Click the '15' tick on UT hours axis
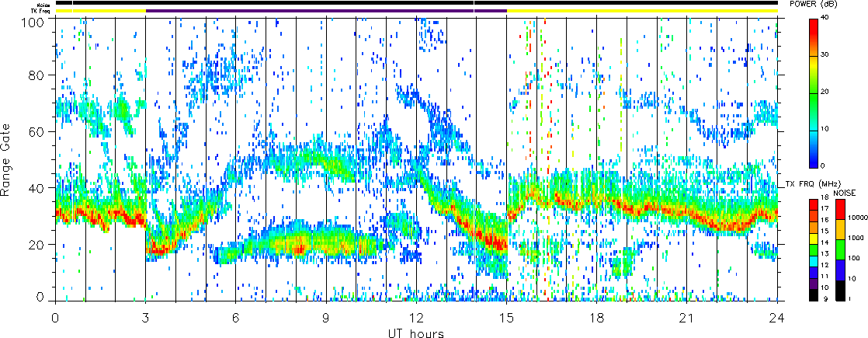The width and height of the screenshot is (868, 338). click(506, 318)
